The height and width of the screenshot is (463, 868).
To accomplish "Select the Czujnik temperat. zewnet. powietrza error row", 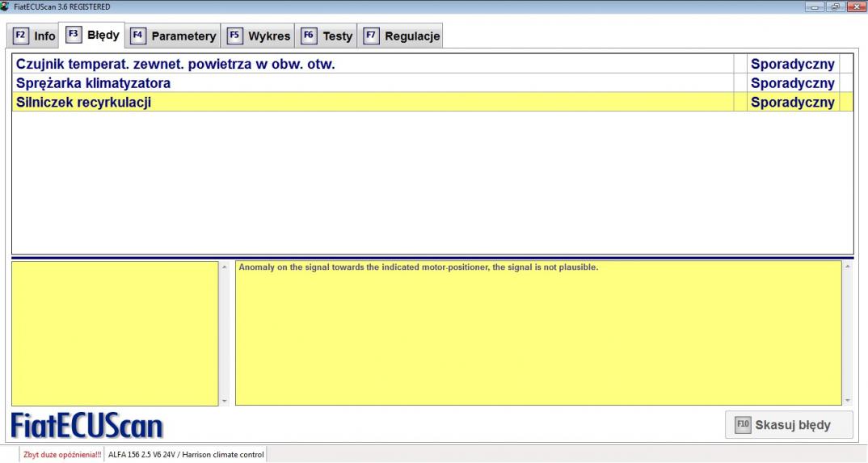I will [x=432, y=64].
